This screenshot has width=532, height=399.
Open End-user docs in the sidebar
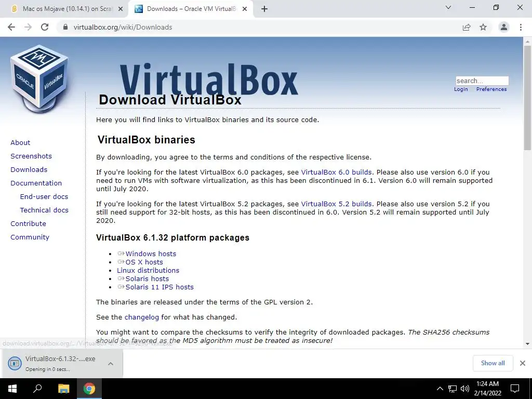click(x=44, y=197)
